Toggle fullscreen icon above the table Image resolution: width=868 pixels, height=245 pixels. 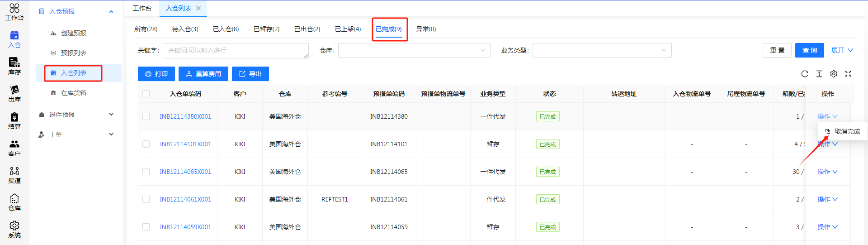tap(848, 74)
